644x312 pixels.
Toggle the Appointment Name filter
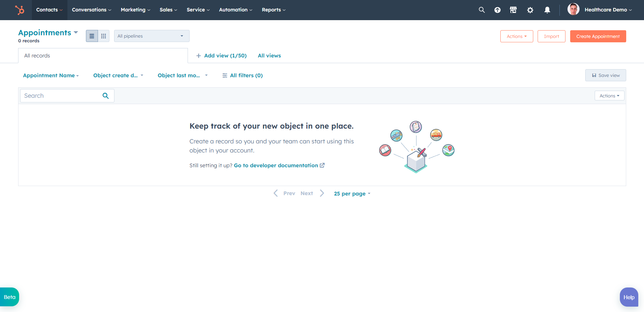50,75
